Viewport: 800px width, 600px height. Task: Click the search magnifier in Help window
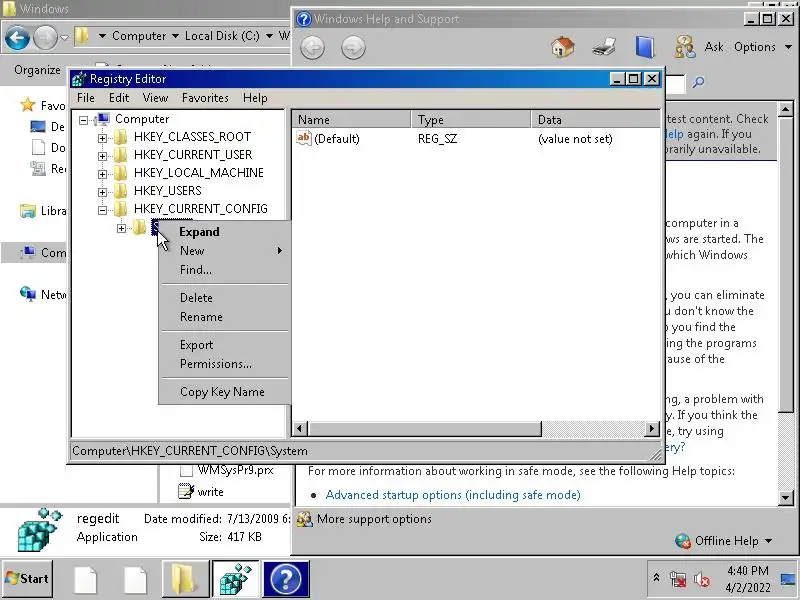[698, 82]
